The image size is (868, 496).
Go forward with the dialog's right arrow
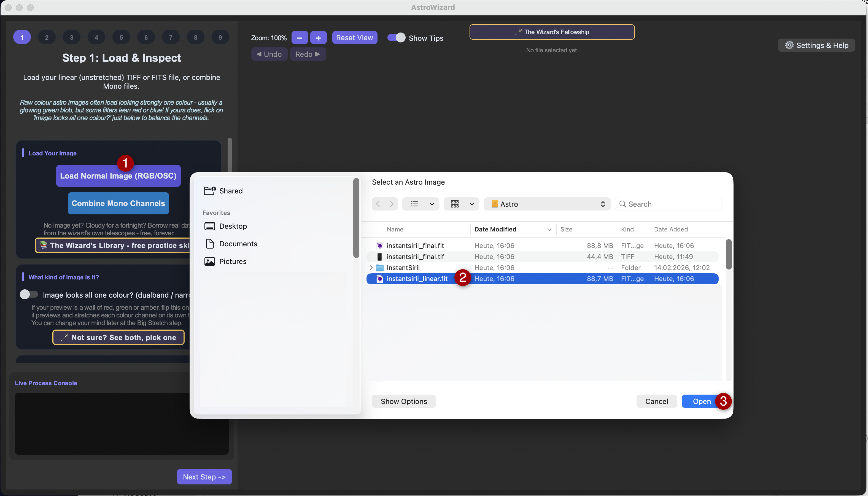coord(391,204)
